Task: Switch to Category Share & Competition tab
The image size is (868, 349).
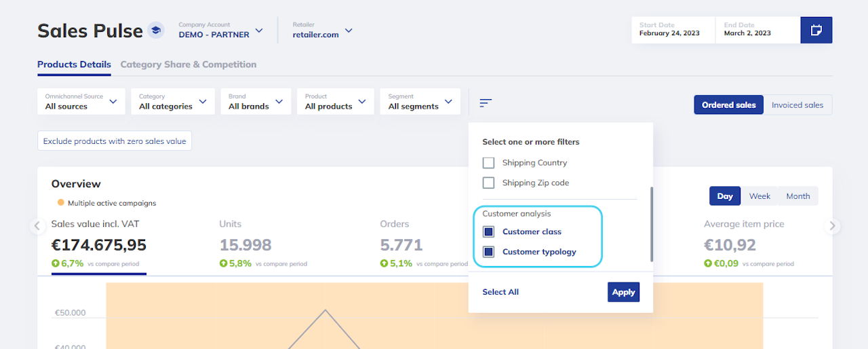Action: pos(189,65)
